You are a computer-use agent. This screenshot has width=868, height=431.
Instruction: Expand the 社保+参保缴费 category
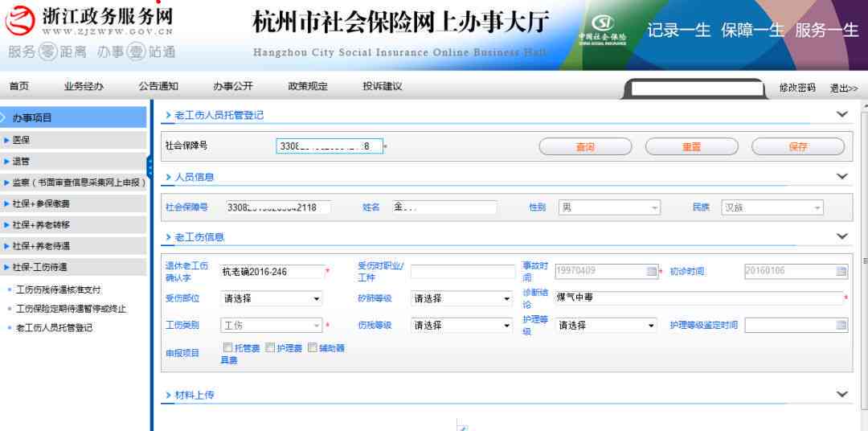(x=73, y=204)
